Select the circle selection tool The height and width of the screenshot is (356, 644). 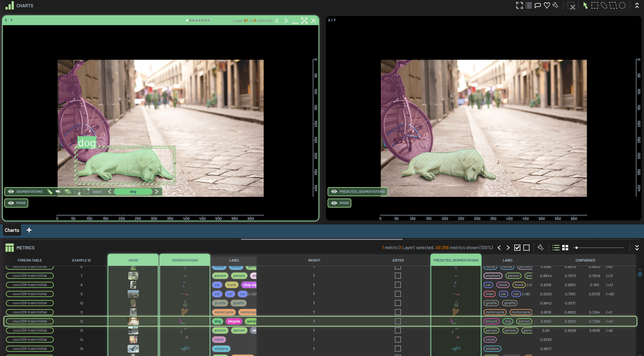(x=622, y=5)
